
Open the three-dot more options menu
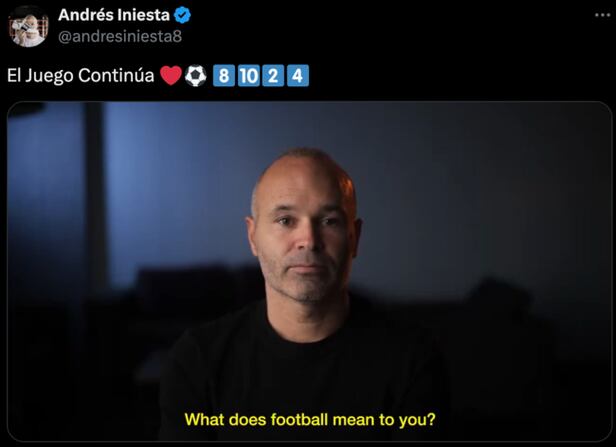602,15
